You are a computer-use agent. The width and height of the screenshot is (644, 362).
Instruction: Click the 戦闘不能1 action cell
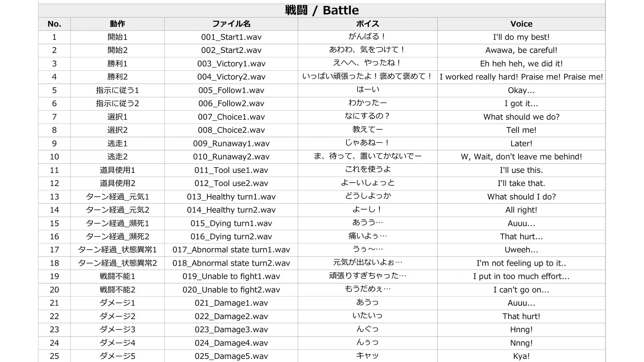[x=117, y=277]
